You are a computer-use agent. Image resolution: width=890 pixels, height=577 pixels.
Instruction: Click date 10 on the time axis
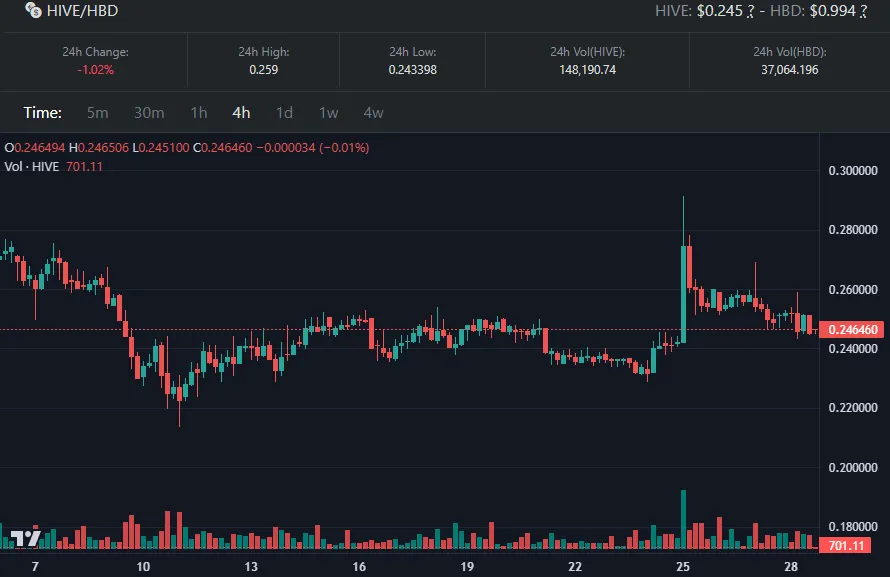point(143,566)
